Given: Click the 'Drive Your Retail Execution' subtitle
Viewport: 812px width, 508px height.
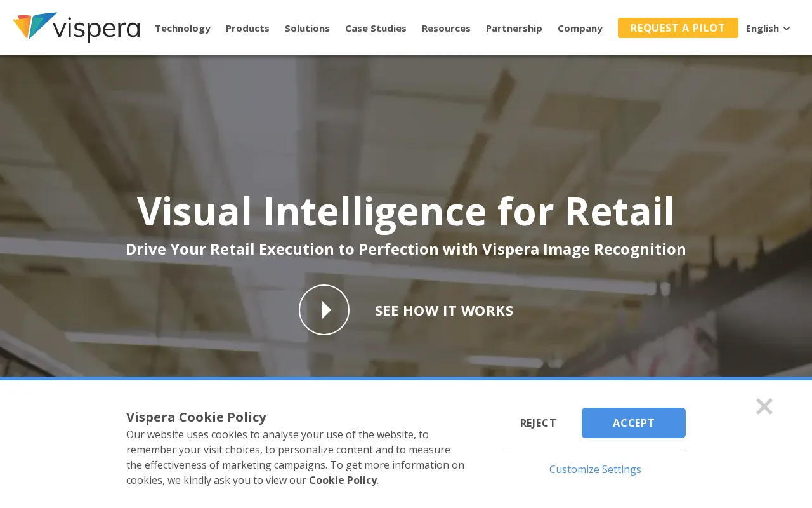Looking at the screenshot, I should tap(406, 249).
